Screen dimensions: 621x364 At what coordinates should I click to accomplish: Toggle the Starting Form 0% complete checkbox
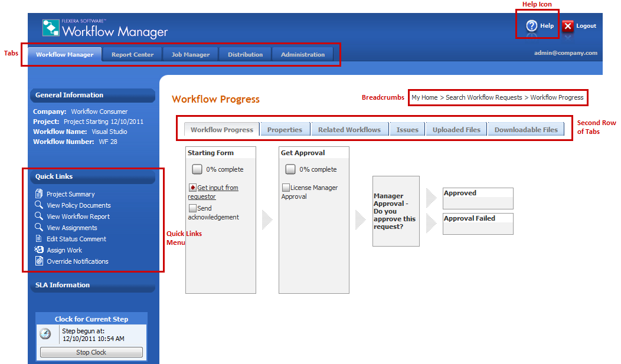click(197, 169)
